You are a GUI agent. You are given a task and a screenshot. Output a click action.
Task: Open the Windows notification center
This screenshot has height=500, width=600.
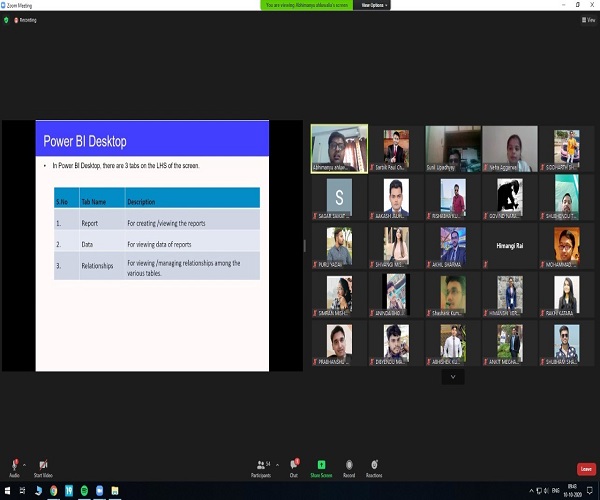click(x=590, y=491)
